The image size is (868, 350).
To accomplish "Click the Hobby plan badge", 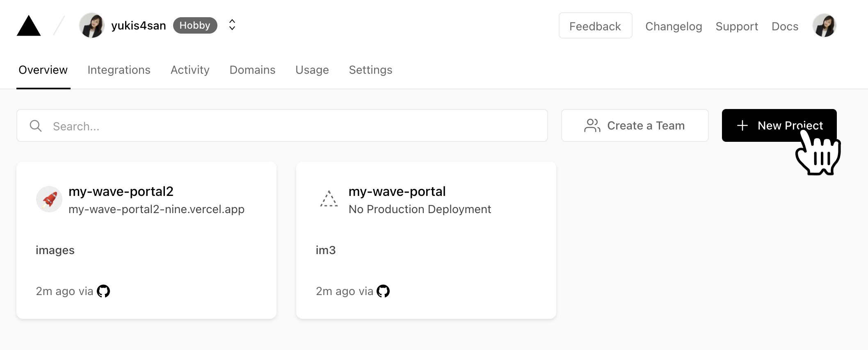I will pyautogui.click(x=195, y=25).
